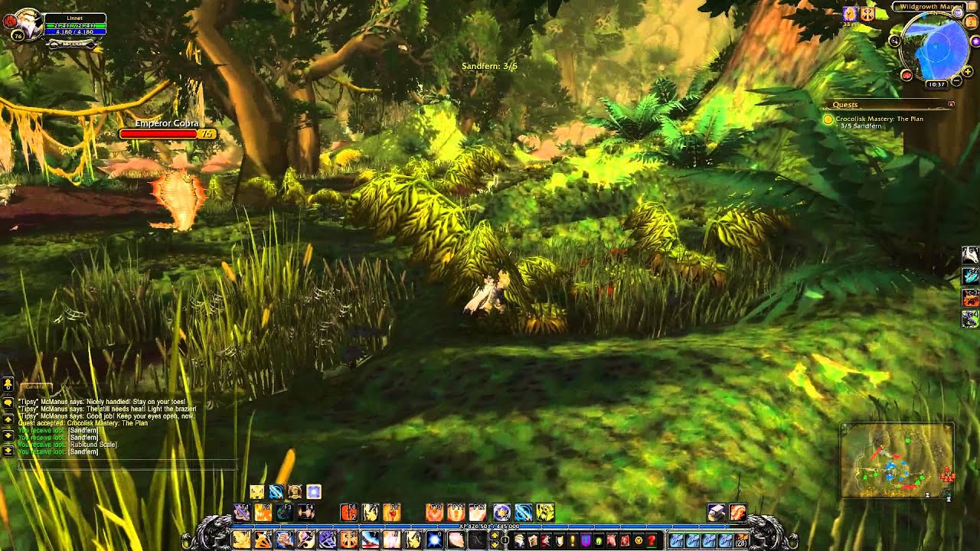Toggle the world map button beside zone name
The width and height of the screenshot is (980, 551).
[972, 6]
